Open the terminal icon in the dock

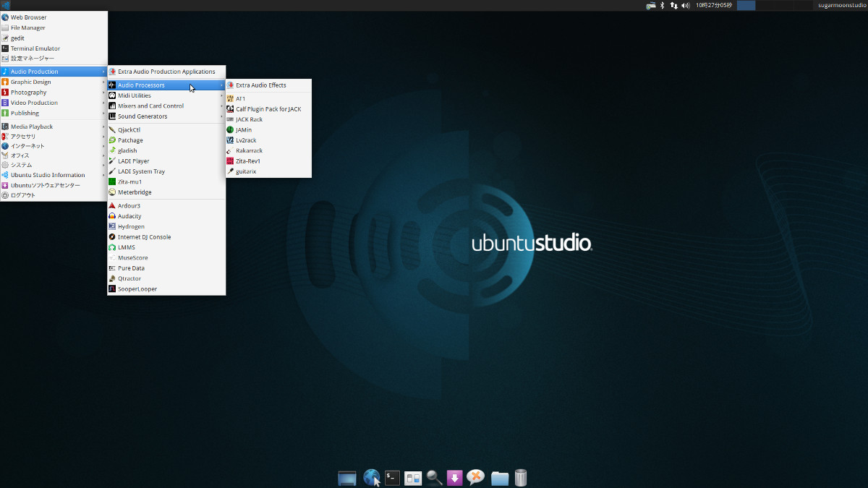[392, 477]
